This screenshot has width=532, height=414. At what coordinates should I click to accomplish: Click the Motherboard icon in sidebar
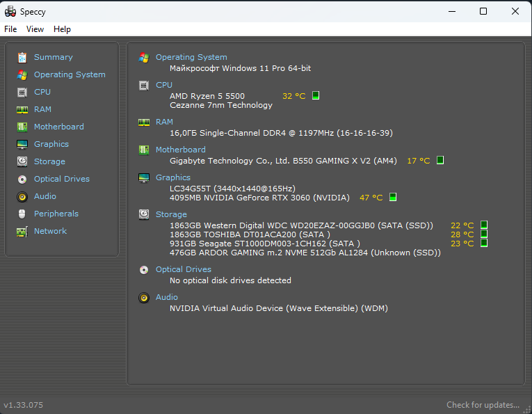[22, 127]
